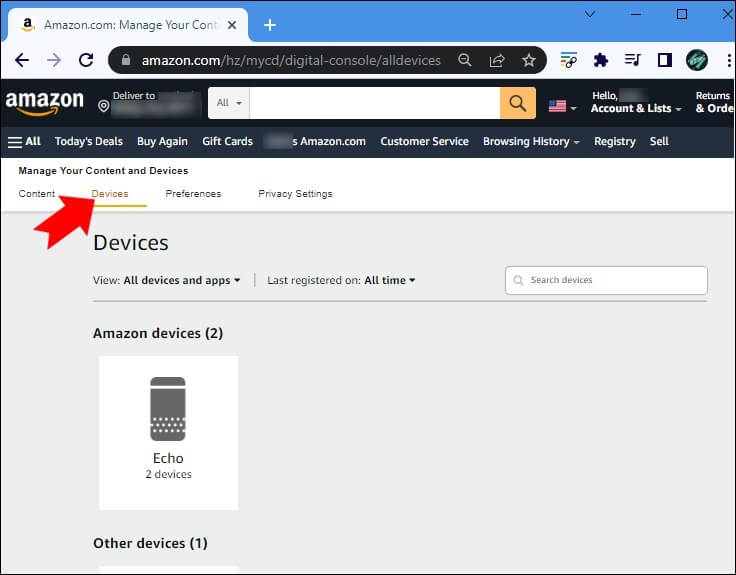Click the colorful link extension icon

[568, 60]
